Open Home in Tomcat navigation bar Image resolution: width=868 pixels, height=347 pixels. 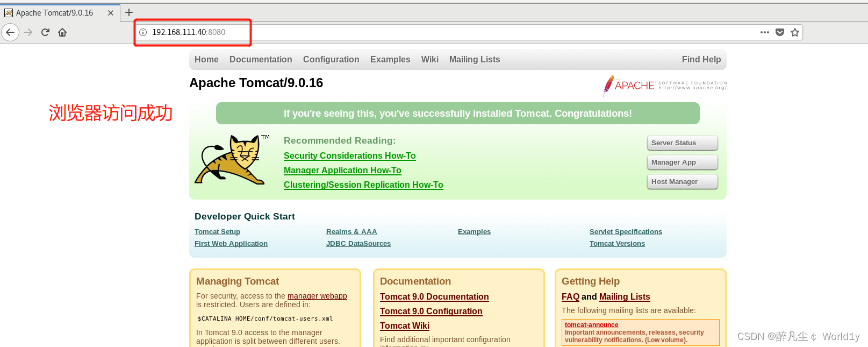(x=206, y=60)
